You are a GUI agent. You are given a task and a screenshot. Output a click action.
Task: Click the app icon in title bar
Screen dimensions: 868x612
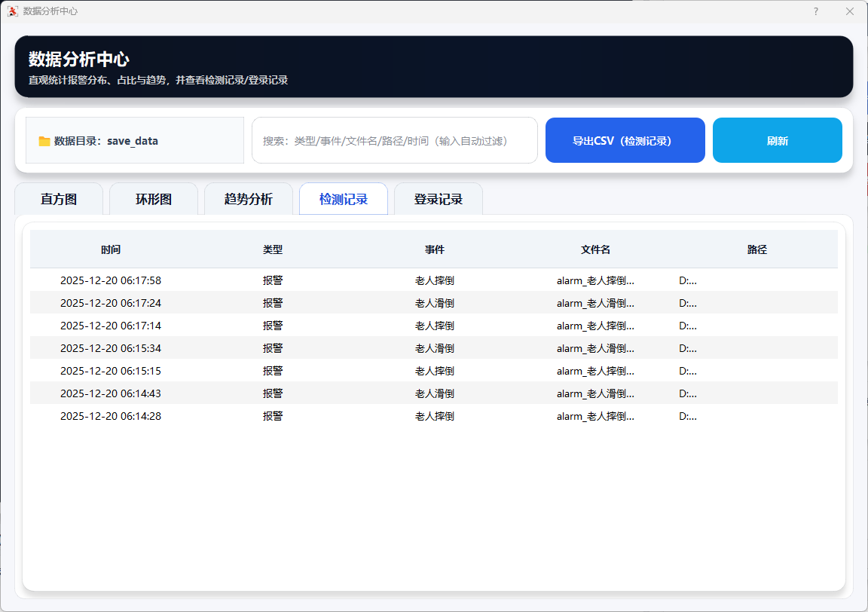click(x=12, y=11)
